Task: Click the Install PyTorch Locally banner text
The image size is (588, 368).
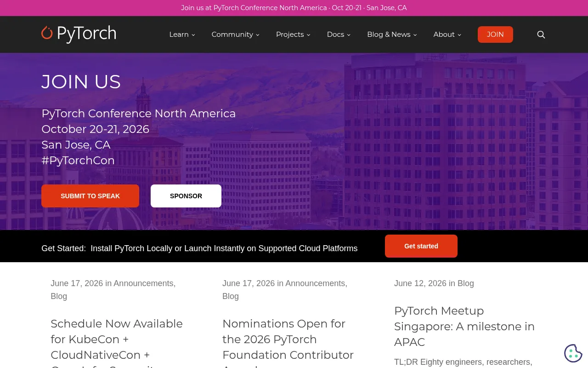Action: (x=224, y=248)
